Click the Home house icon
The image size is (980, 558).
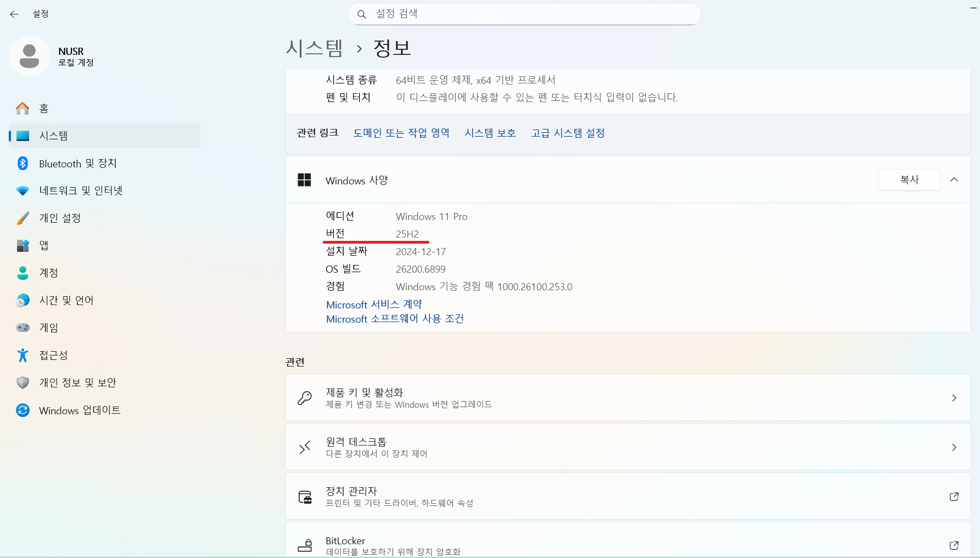pos(23,109)
